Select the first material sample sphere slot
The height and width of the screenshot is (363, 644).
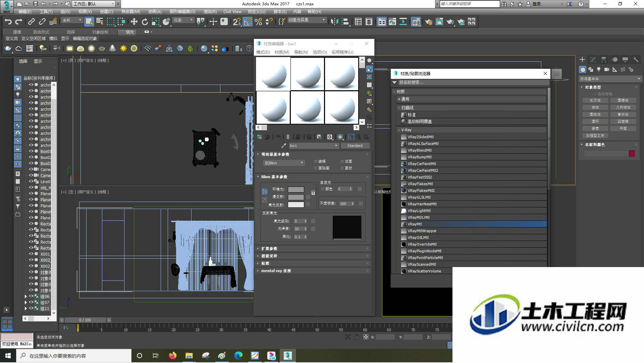273,74
